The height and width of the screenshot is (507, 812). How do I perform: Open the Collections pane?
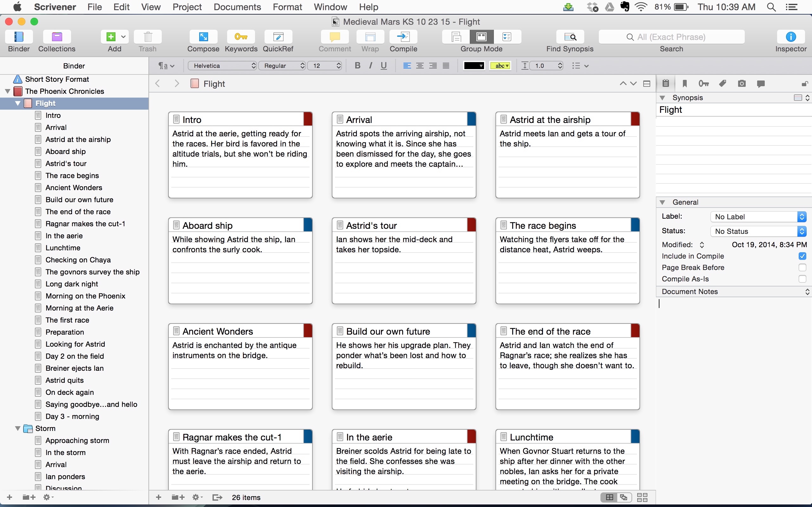click(57, 37)
